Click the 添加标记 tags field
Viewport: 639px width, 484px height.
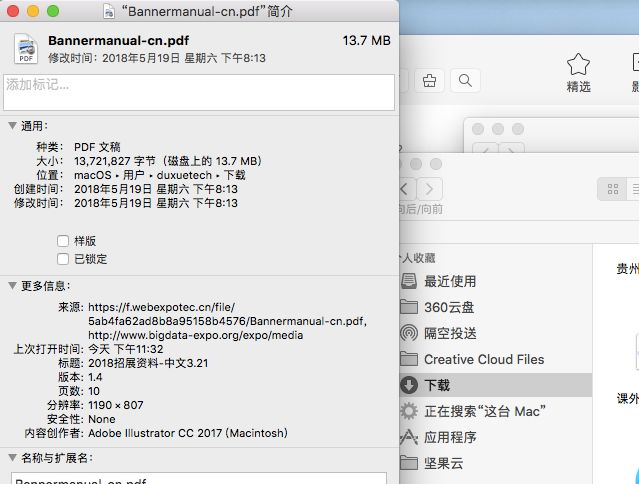(x=199, y=92)
